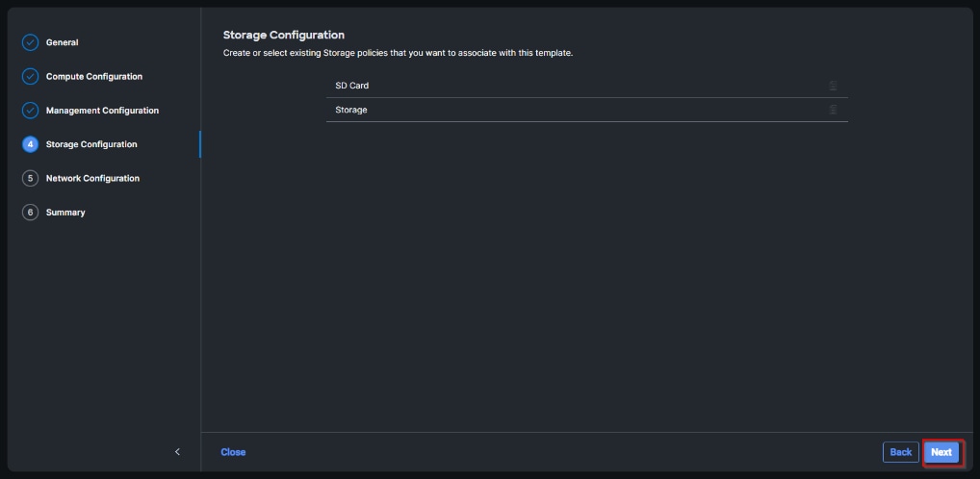The image size is (980, 479).
Task: Jump to Management Configuration step label
Action: tap(102, 111)
